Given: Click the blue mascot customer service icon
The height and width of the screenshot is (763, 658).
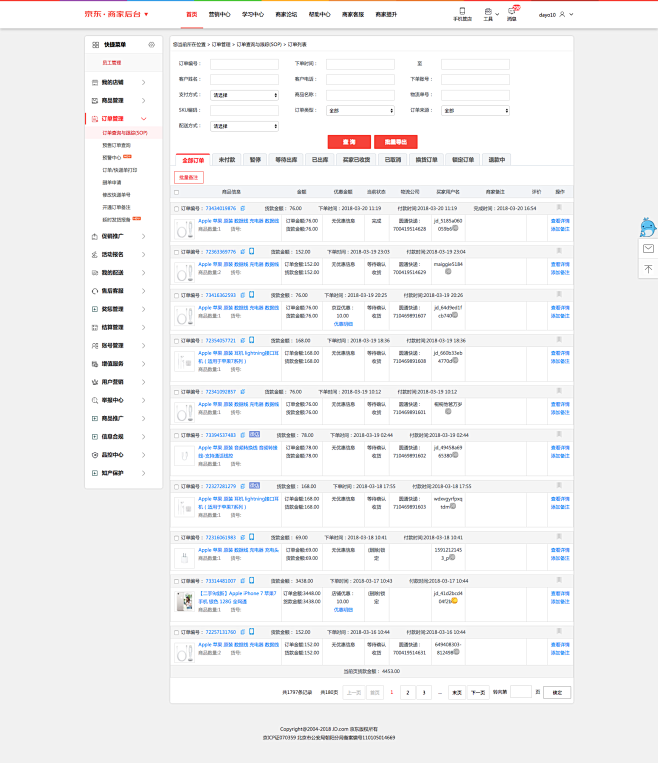Looking at the screenshot, I should click(x=648, y=227).
